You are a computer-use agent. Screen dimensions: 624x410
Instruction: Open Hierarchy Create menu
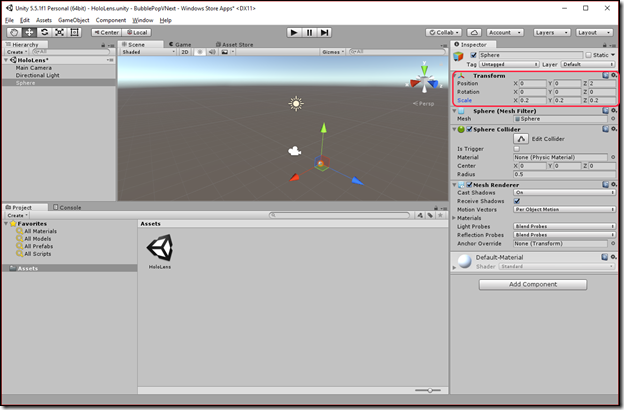tap(17, 52)
